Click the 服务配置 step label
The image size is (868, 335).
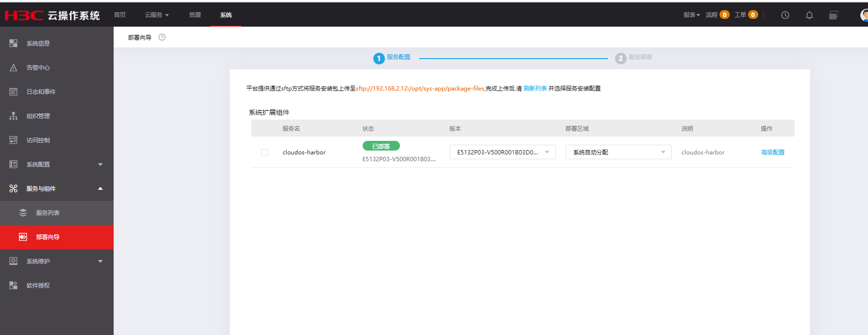(x=398, y=57)
